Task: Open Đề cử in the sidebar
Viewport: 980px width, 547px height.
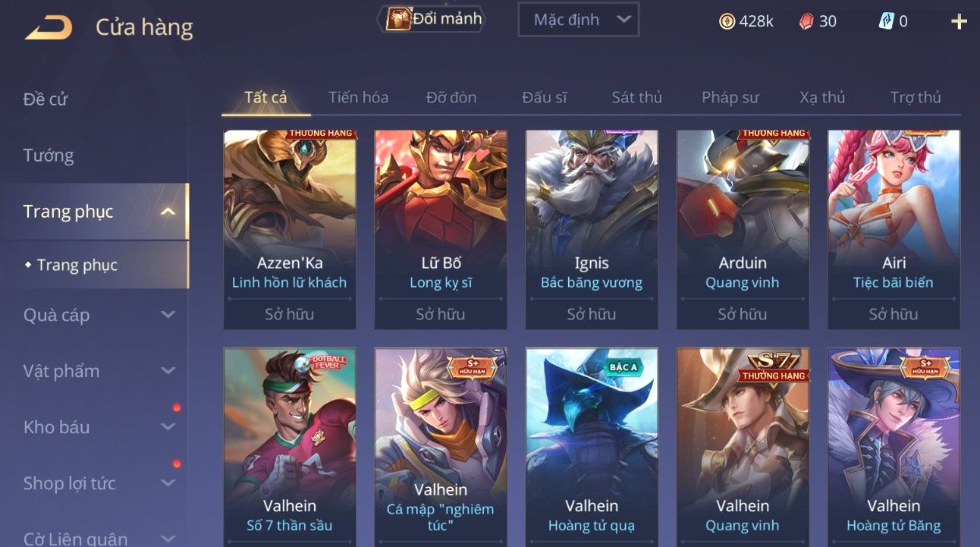Action: (46, 99)
